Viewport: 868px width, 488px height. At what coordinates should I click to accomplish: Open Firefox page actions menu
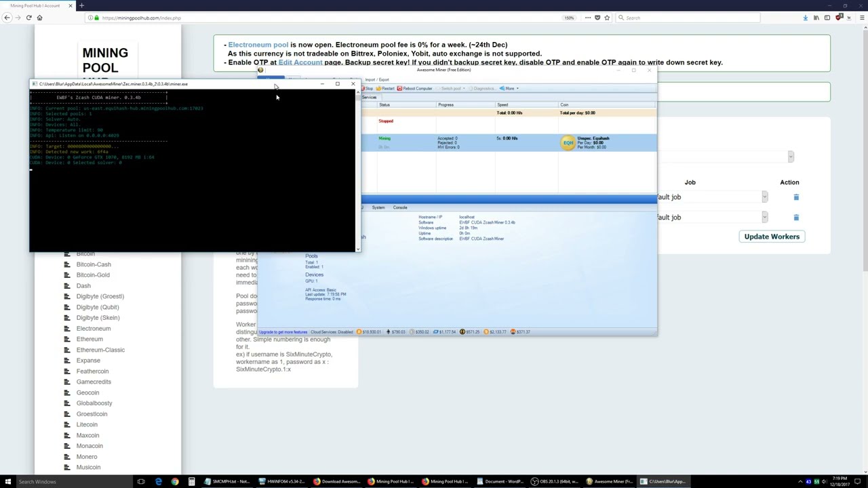tap(587, 18)
